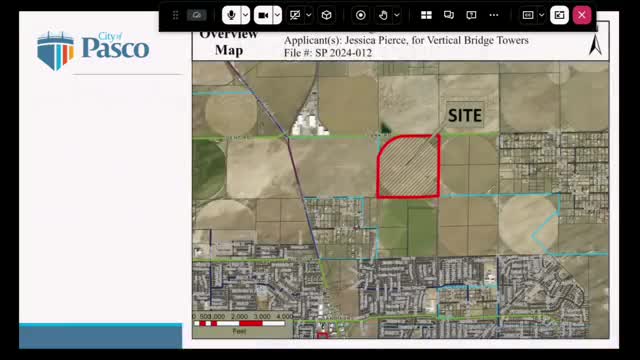Image resolution: width=640 pixels, height=360 pixels.
Task: Open the screen share options dropdown arrow
Action: point(309,15)
